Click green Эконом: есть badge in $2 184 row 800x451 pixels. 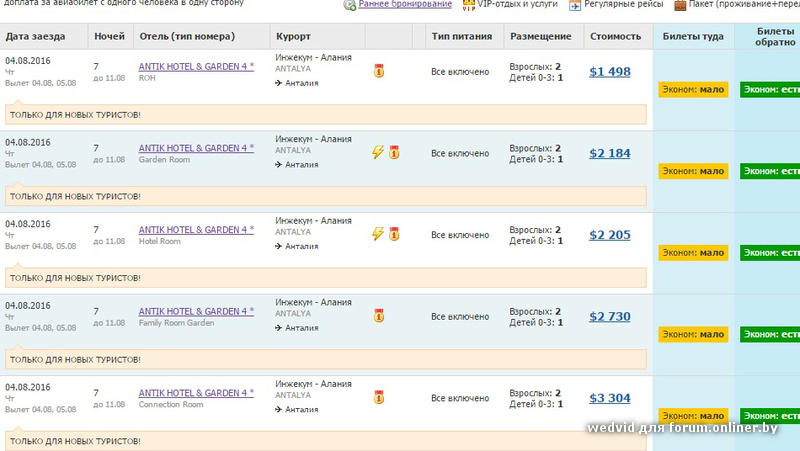(770, 171)
